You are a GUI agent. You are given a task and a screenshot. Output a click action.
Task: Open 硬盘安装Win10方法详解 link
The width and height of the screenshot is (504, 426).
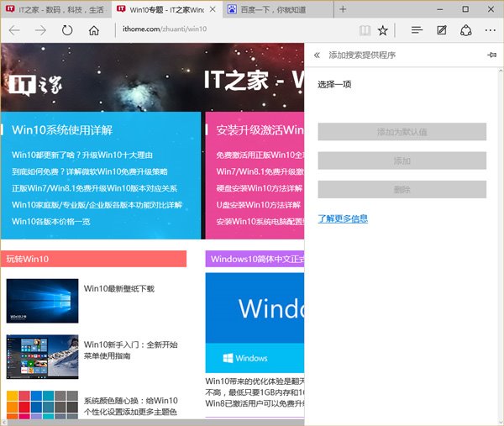[x=259, y=188]
